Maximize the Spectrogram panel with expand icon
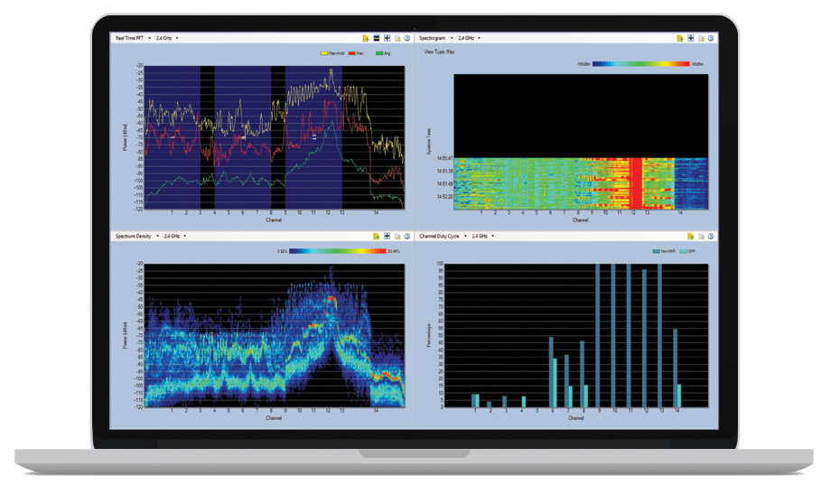Screen dimensions: 840x504 690,38
